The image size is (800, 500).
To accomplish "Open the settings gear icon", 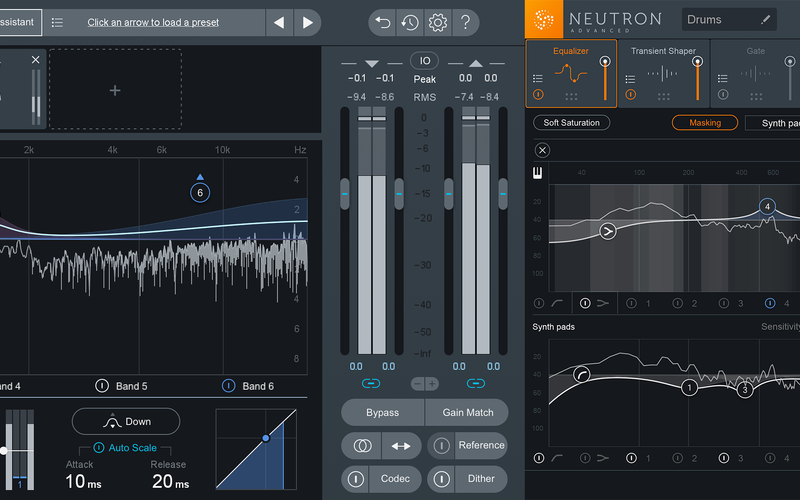I will point(438,22).
